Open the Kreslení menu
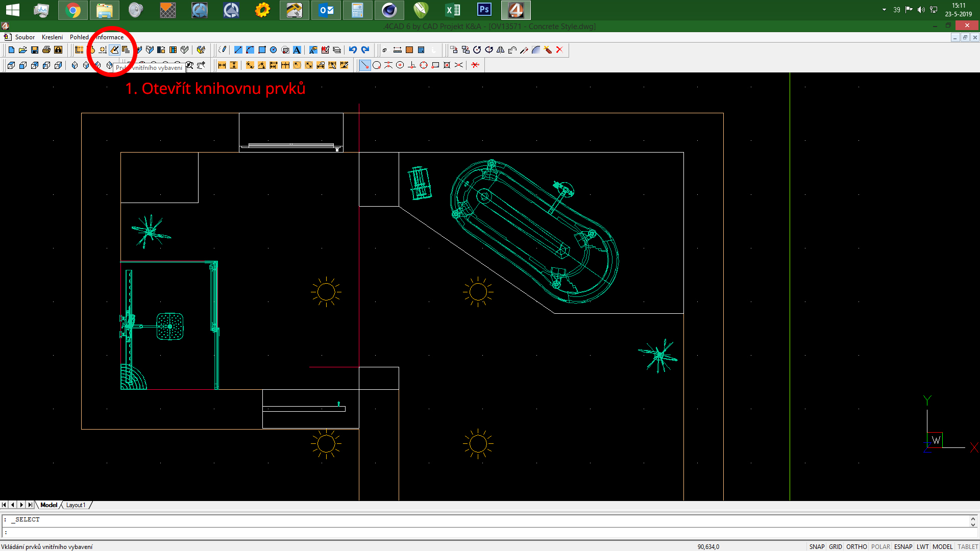The width and height of the screenshot is (980, 551). [52, 37]
